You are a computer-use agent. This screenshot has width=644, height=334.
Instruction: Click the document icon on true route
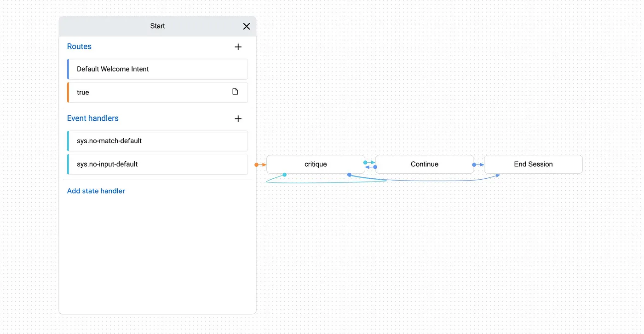(235, 92)
